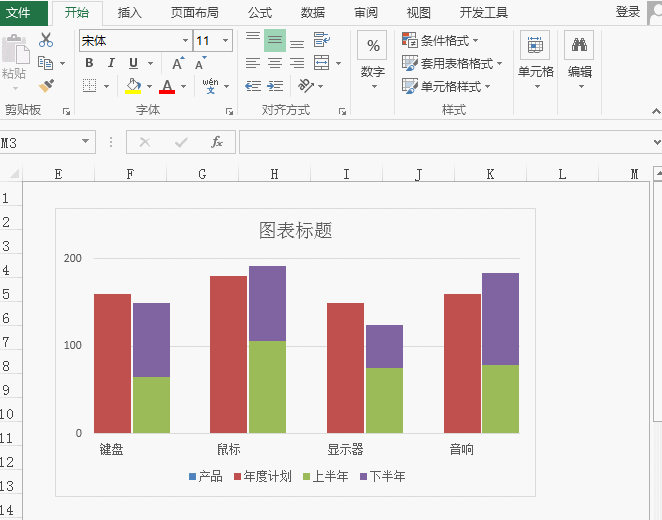
Task: Decrease the indent
Action: tap(253, 86)
